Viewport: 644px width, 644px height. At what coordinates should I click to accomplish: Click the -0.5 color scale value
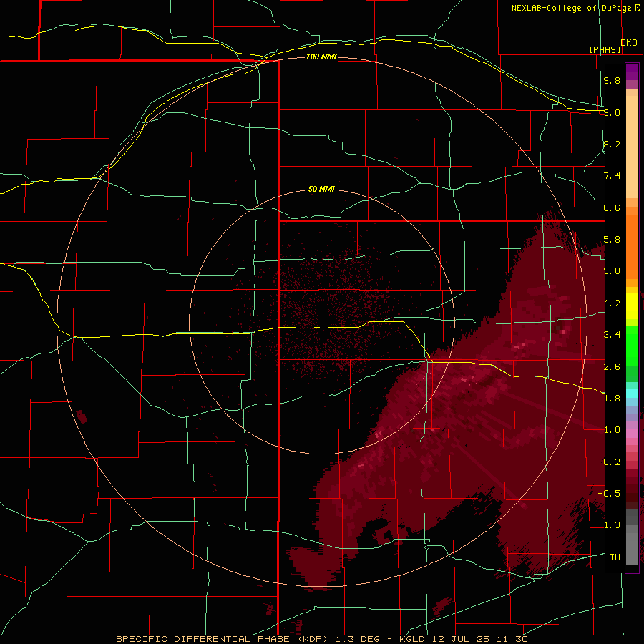tap(609, 494)
